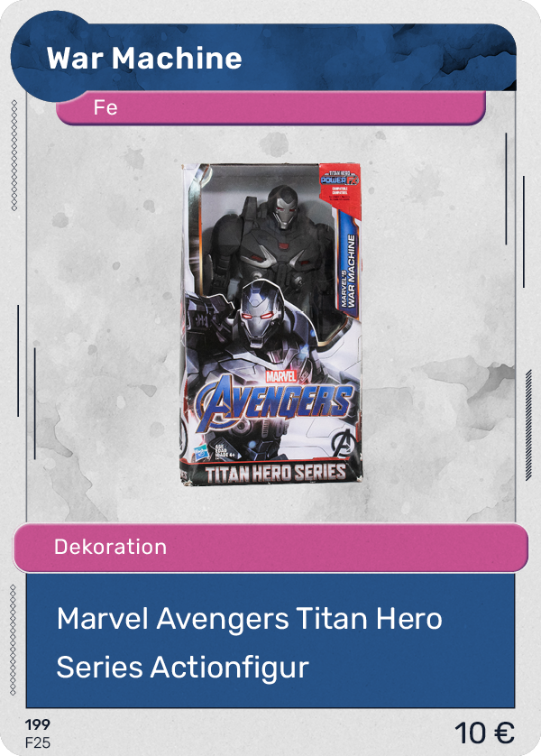
Task: Select the vertical Marvel's War Machine label
Action: (x=349, y=270)
